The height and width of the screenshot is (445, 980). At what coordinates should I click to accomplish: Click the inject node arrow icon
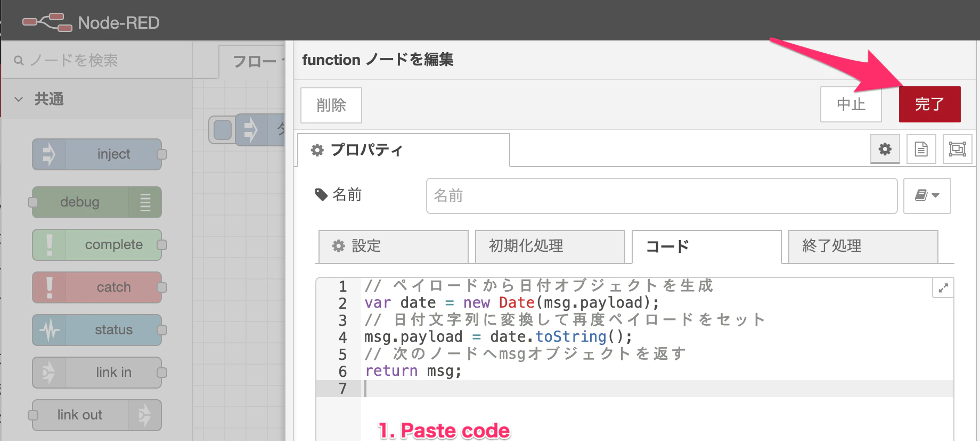[x=49, y=154]
